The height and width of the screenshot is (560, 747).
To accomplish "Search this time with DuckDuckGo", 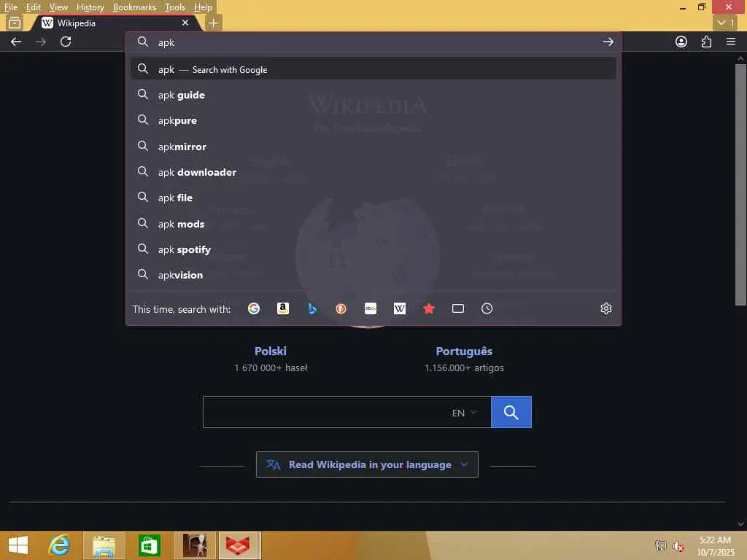I will [x=341, y=309].
